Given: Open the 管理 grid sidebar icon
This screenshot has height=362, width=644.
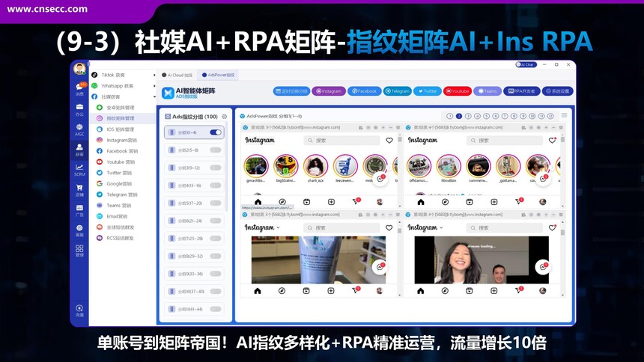Looking at the screenshot, I should [x=79, y=251].
